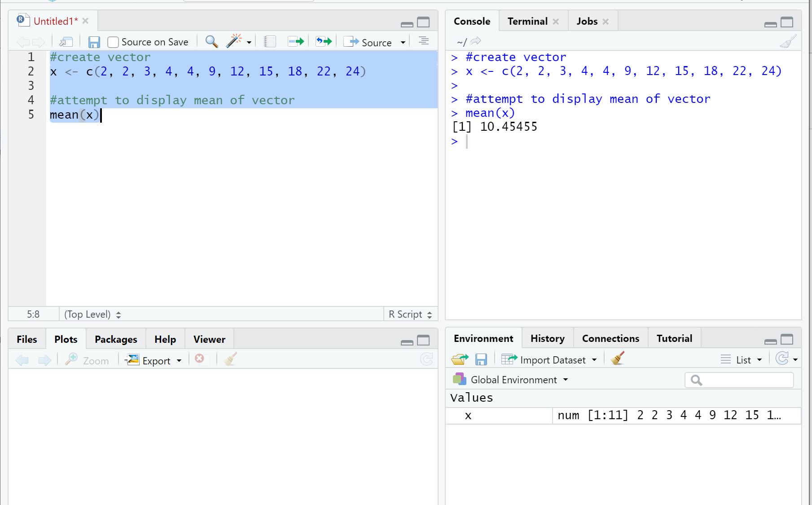Open Import Dataset dropdown
The height and width of the screenshot is (505, 812).
pyautogui.click(x=549, y=359)
